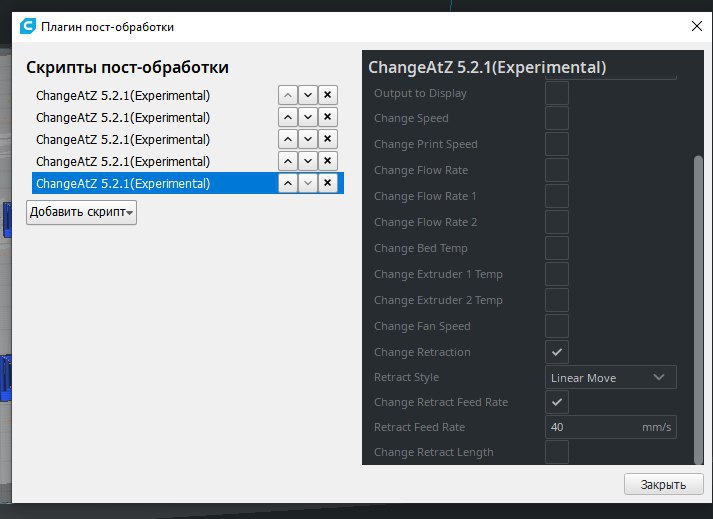
Task: Enable Output to Display checkbox
Action: (557, 93)
